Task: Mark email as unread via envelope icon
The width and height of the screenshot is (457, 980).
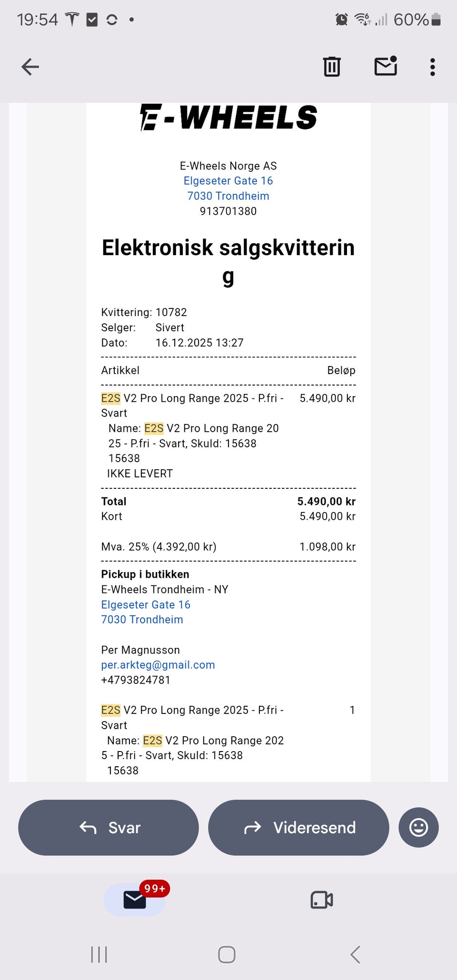Action: coord(386,66)
